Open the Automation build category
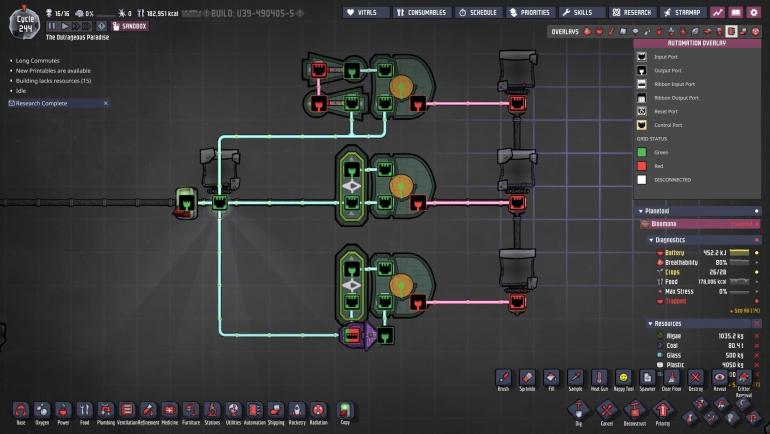770x434 pixels. [255, 410]
